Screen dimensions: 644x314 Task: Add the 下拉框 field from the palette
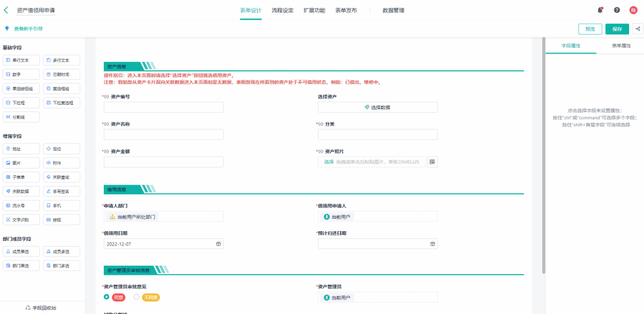(21, 102)
